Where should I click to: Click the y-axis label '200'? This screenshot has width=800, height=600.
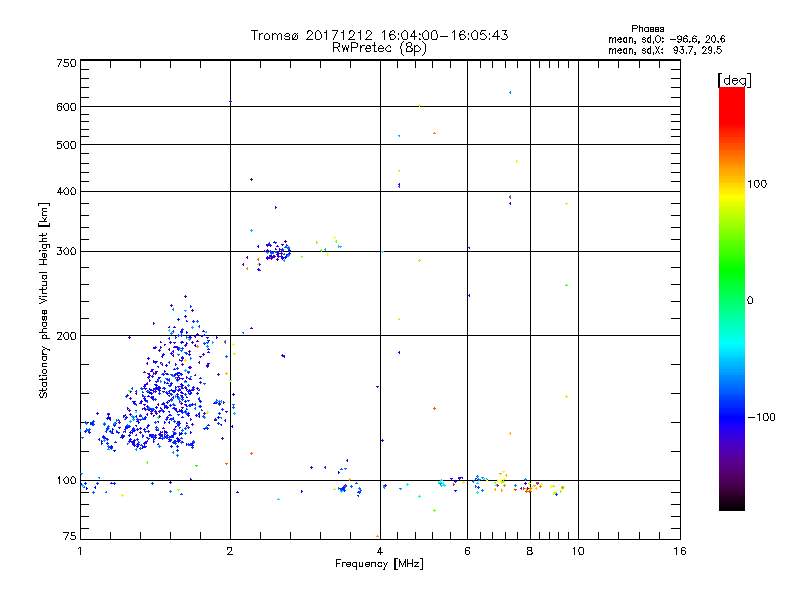click(66, 336)
